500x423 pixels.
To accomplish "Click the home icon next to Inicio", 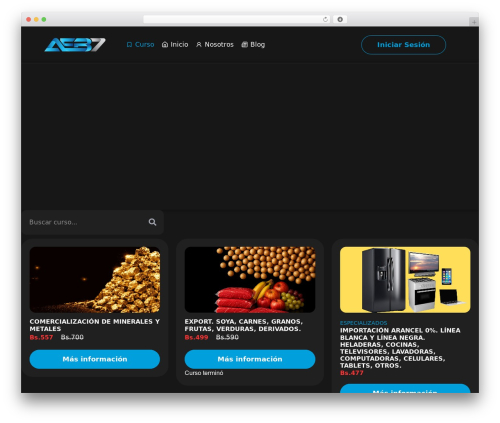I will tap(165, 45).
